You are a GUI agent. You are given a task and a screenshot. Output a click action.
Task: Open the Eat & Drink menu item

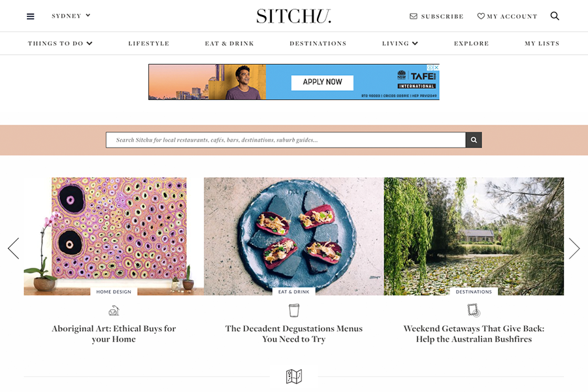tap(229, 44)
